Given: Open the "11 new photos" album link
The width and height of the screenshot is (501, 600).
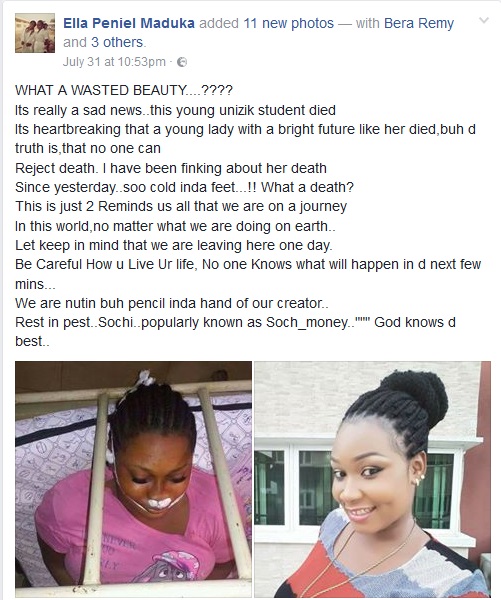Looking at the screenshot, I should 289,23.
